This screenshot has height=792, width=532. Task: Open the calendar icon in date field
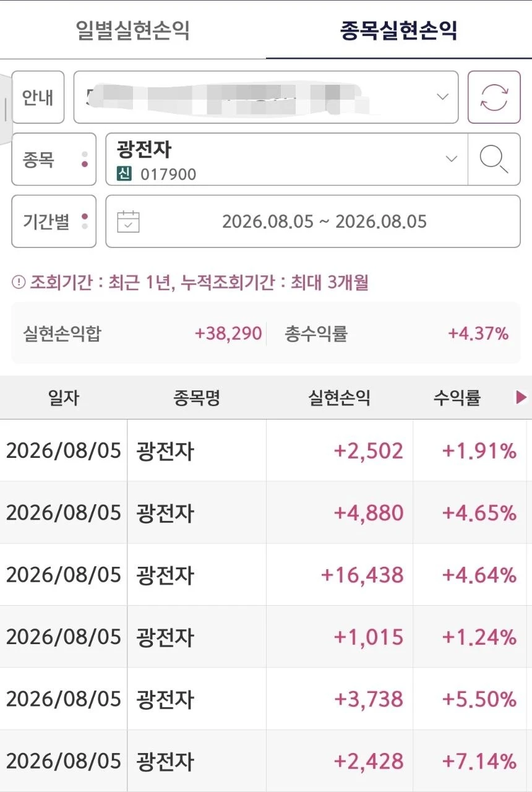pos(128,222)
